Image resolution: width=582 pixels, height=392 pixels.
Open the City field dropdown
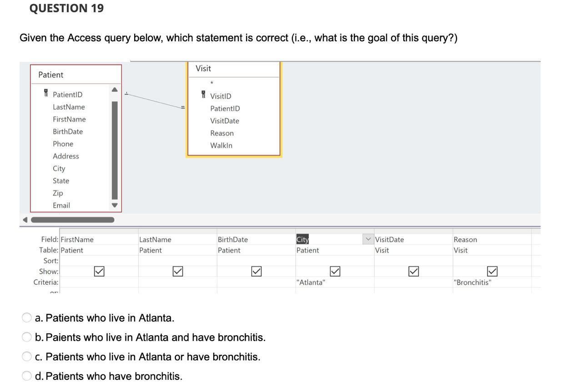tap(367, 238)
